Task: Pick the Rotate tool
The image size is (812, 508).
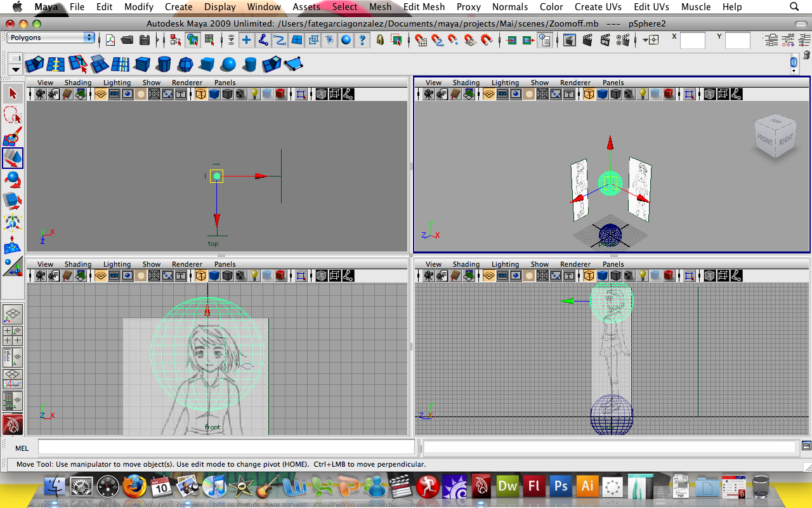Action: 13,180
